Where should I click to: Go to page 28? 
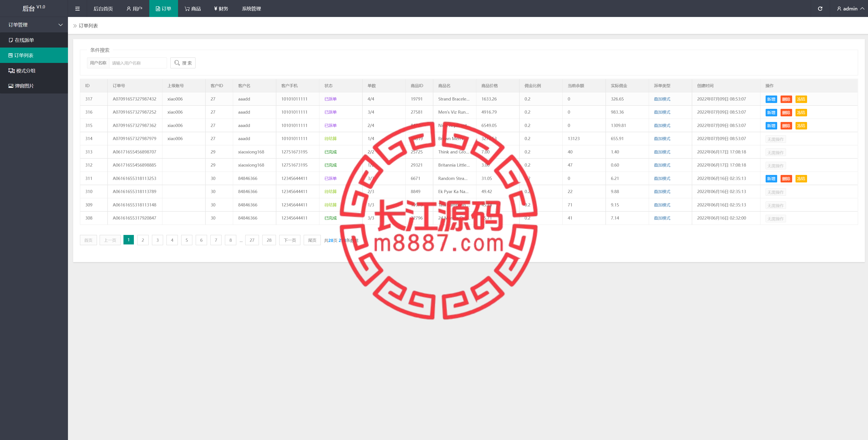pyautogui.click(x=269, y=240)
